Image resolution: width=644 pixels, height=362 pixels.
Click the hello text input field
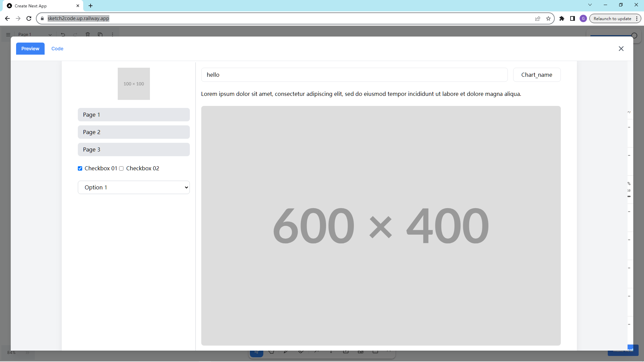pos(354,75)
